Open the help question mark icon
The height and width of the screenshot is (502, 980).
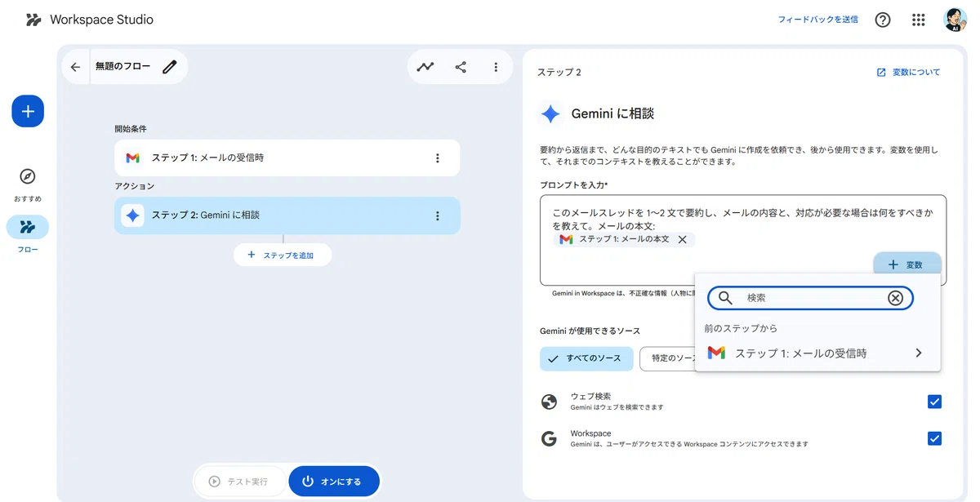(x=883, y=20)
